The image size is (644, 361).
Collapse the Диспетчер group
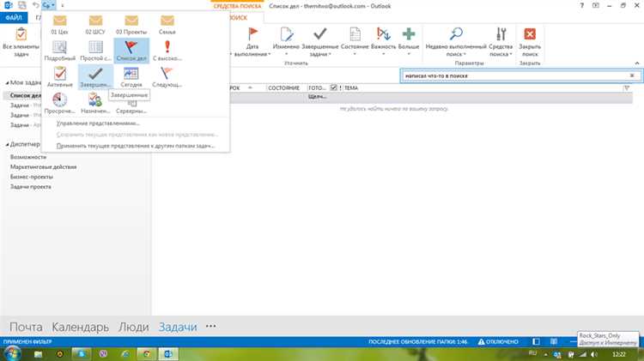tap(7, 144)
